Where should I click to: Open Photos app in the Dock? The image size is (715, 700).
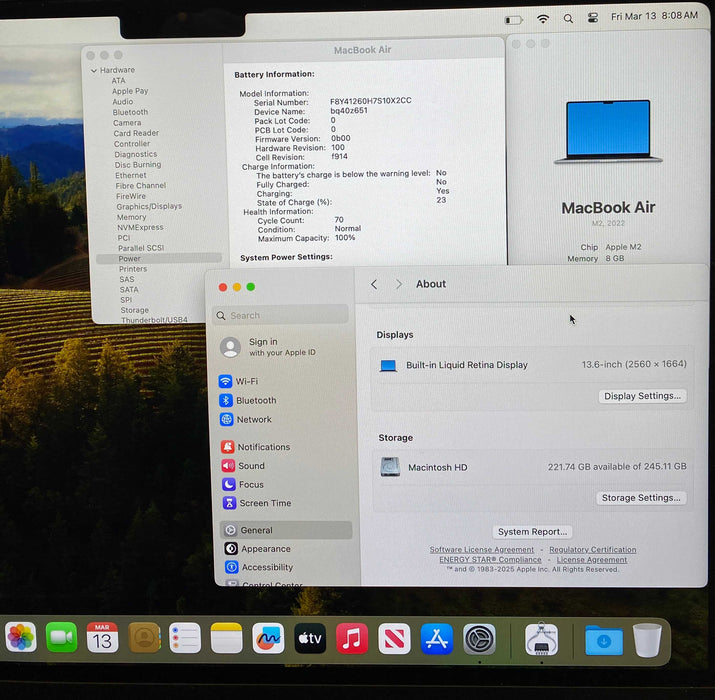(21, 637)
